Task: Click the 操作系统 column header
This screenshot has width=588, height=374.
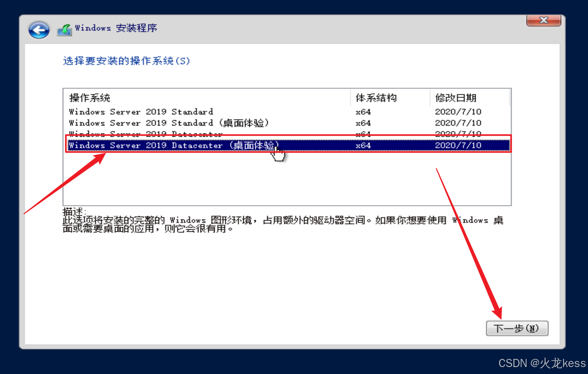Action: tap(207, 98)
